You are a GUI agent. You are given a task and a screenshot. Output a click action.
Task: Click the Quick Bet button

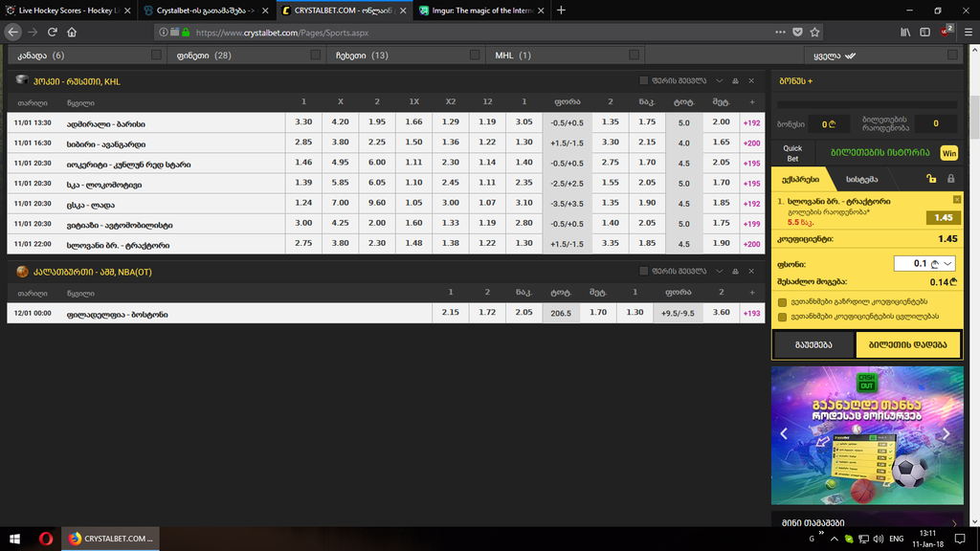click(x=792, y=153)
